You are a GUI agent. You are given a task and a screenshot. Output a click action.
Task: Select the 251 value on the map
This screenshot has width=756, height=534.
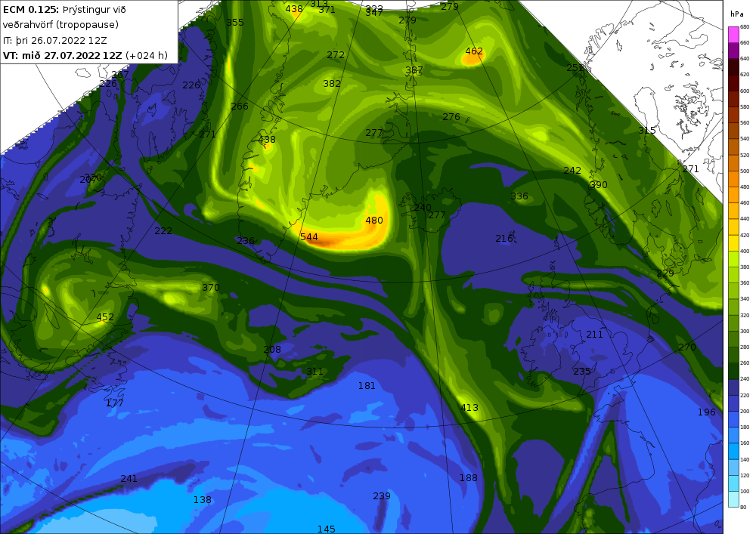coord(575,68)
